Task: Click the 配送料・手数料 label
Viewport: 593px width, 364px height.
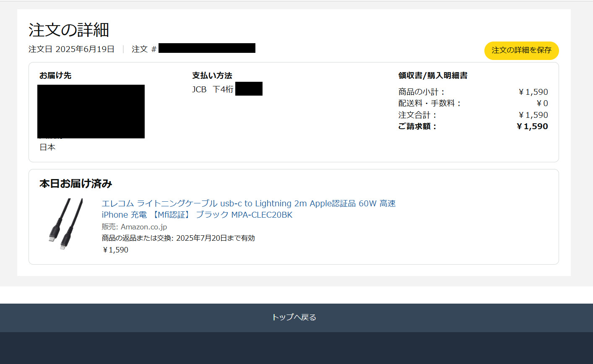Action: click(x=429, y=103)
